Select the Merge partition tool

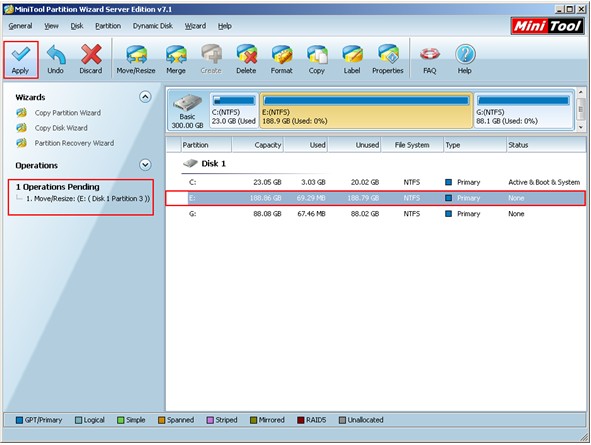(176, 60)
